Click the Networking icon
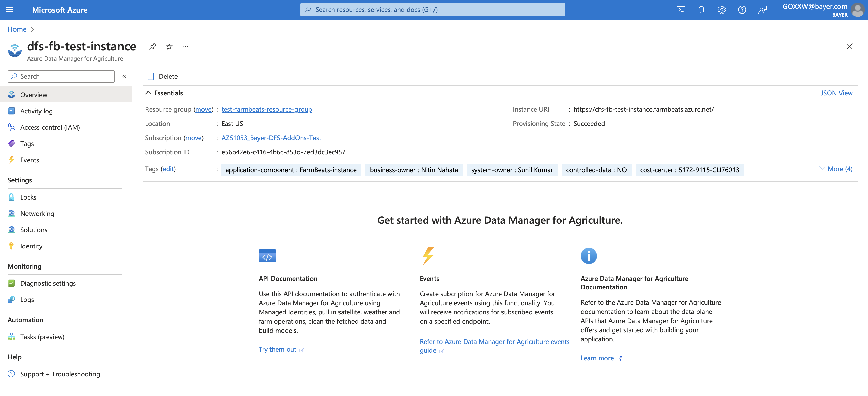Image resolution: width=868 pixels, height=396 pixels. click(x=11, y=213)
